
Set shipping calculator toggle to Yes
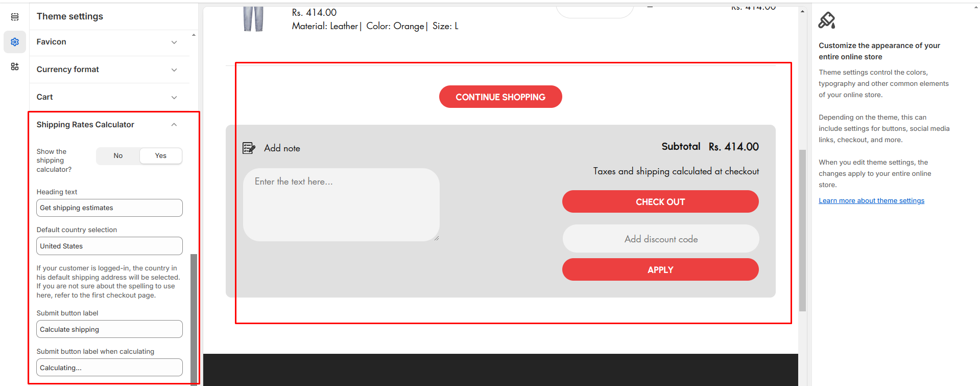point(160,156)
